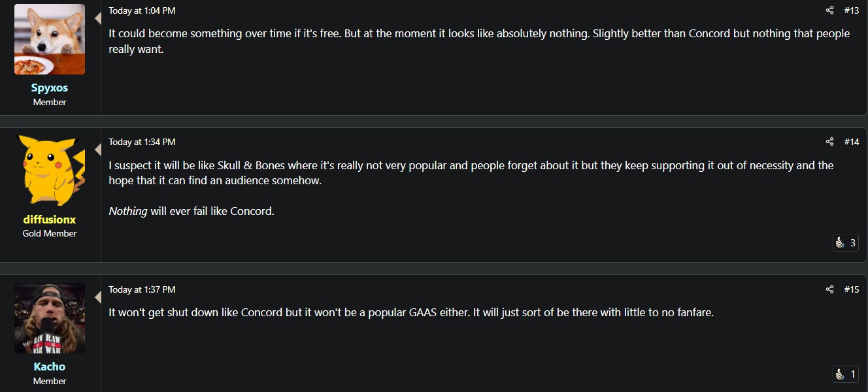Click the reaction count 3 on post #14
This screenshot has width=868, height=392.
[852, 243]
